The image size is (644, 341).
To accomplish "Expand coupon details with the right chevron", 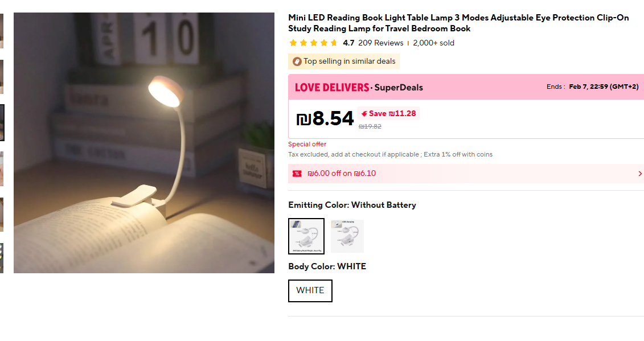I will click(640, 174).
